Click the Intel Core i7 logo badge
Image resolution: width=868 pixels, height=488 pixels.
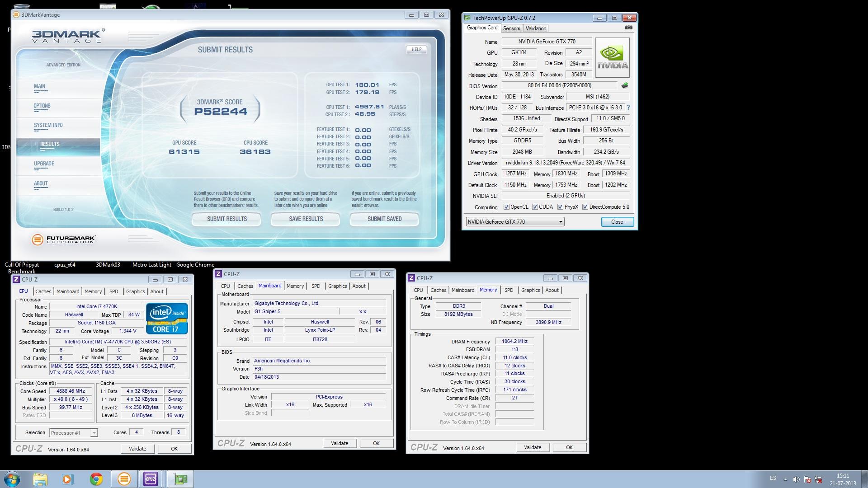[167, 318]
